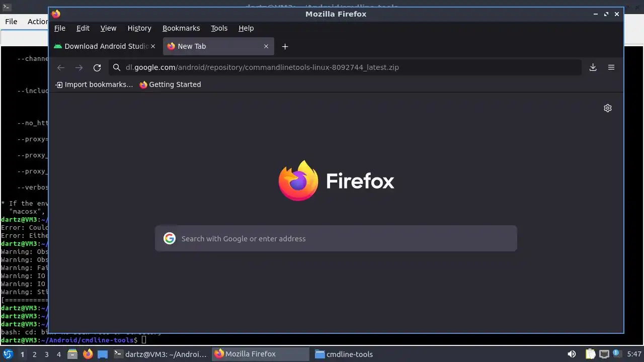Open the Help menu
This screenshot has height=362, width=644.
click(x=246, y=28)
